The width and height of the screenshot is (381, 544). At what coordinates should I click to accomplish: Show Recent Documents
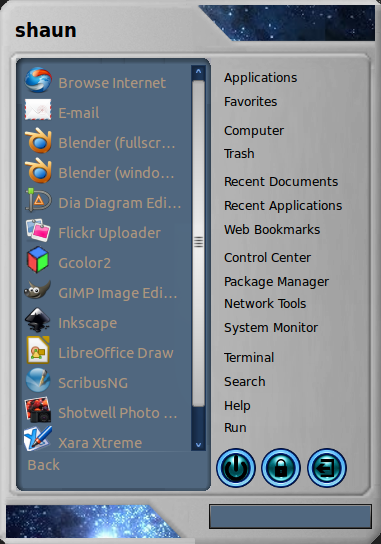(281, 181)
